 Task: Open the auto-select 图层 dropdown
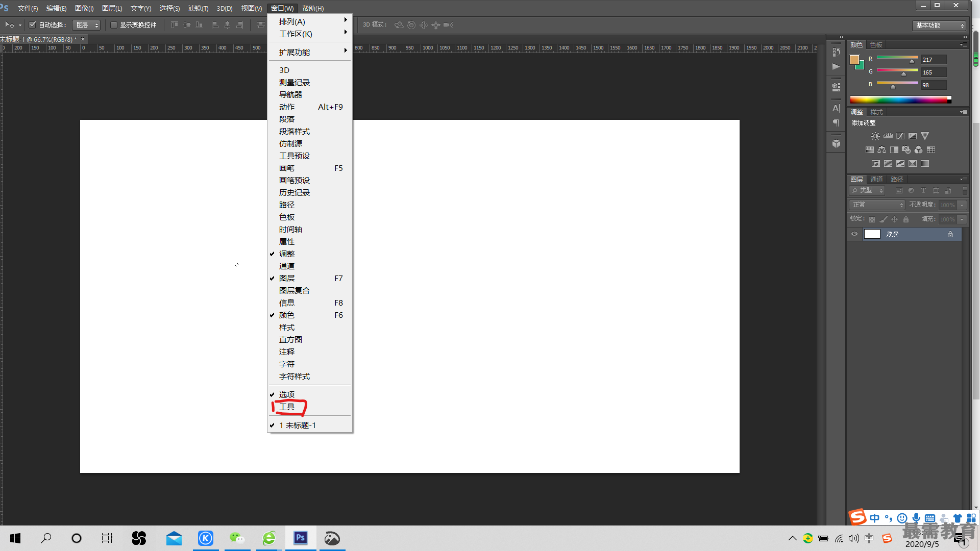[86, 25]
